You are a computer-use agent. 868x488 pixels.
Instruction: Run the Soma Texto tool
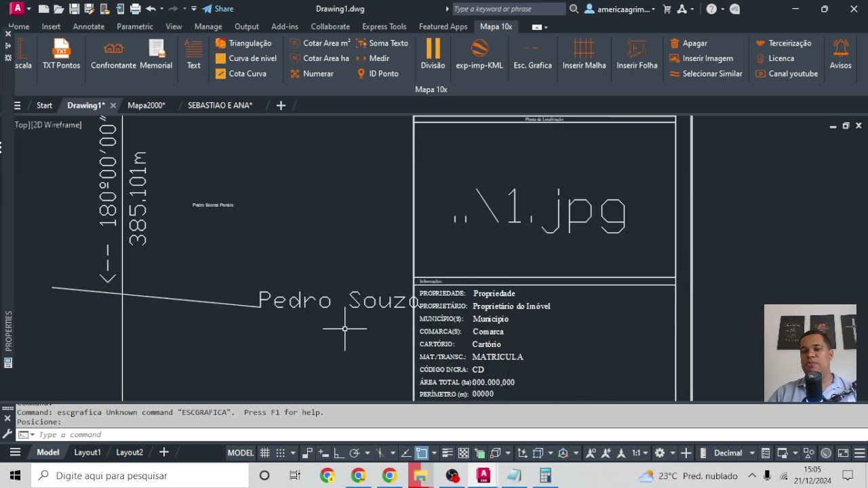[382, 43]
